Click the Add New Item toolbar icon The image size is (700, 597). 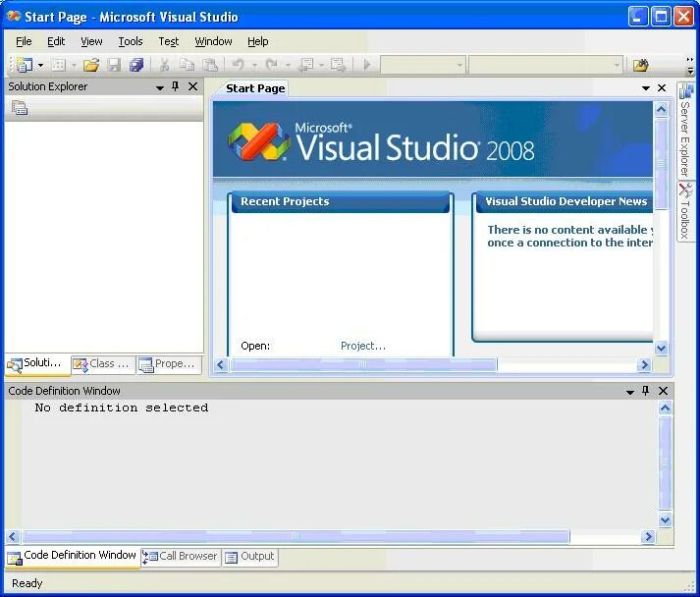pos(59,65)
